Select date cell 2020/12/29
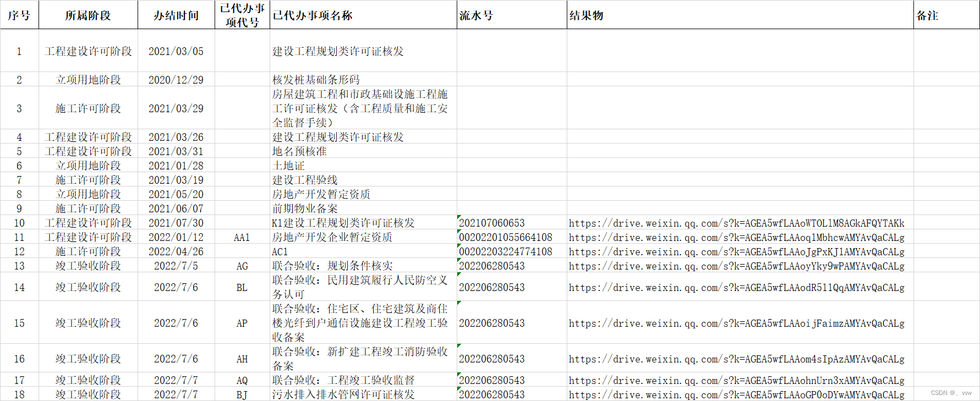This screenshot has width=980, height=401. (x=176, y=79)
